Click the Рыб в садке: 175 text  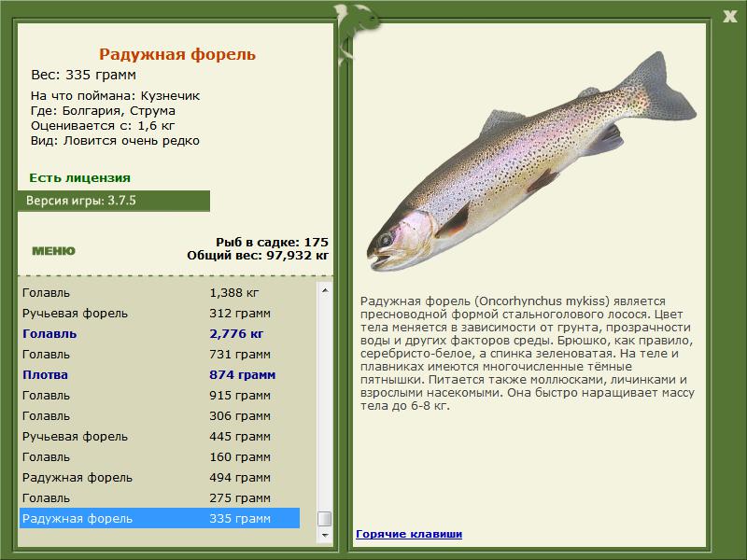pos(272,242)
